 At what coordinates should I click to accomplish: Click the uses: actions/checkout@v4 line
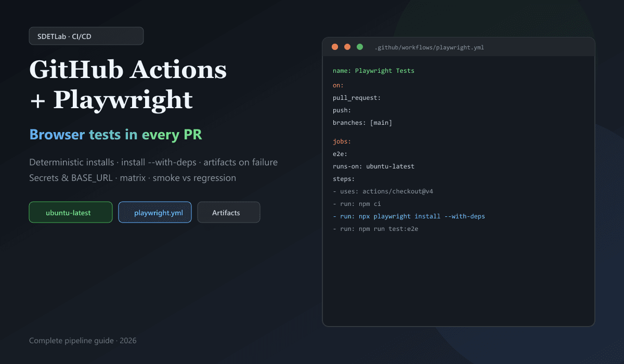pyautogui.click(x=383, y=191)
